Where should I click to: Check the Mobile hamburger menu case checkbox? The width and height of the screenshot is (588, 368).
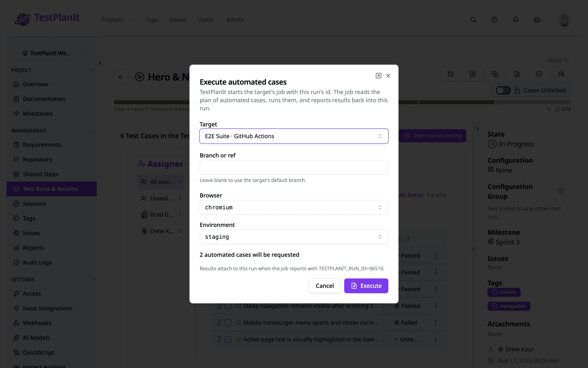tap(228, 323)
